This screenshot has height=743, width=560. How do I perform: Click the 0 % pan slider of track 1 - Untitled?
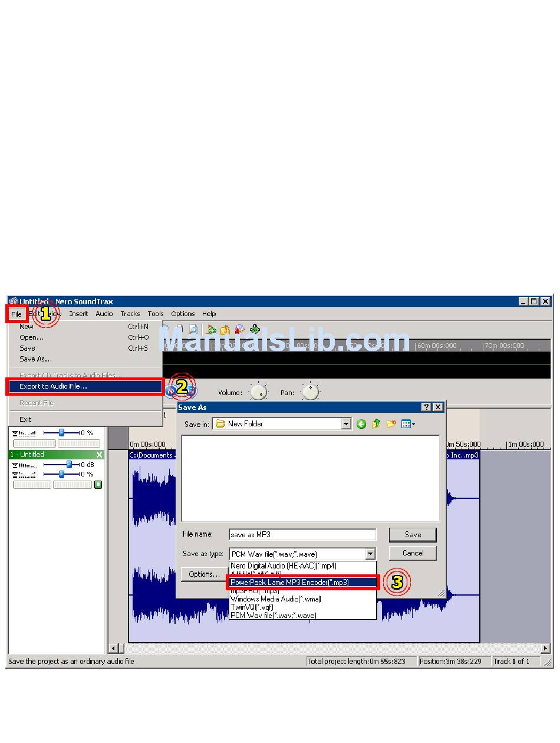(x=61, y=474)
